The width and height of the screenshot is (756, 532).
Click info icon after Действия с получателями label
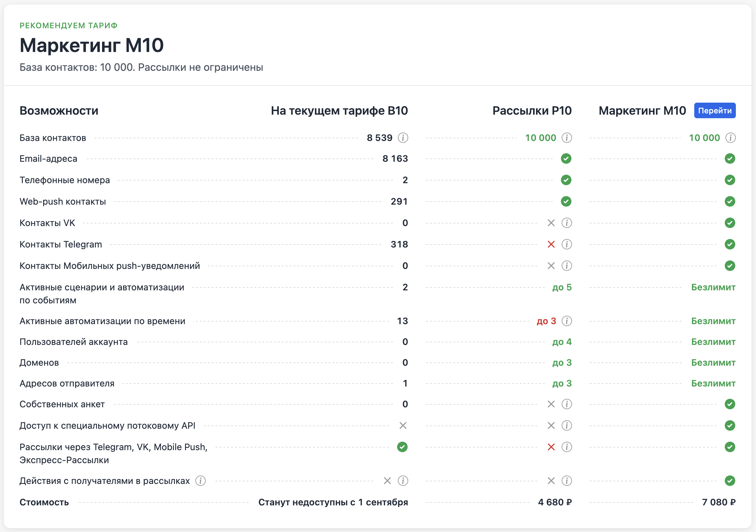click(x=201, y=481)
